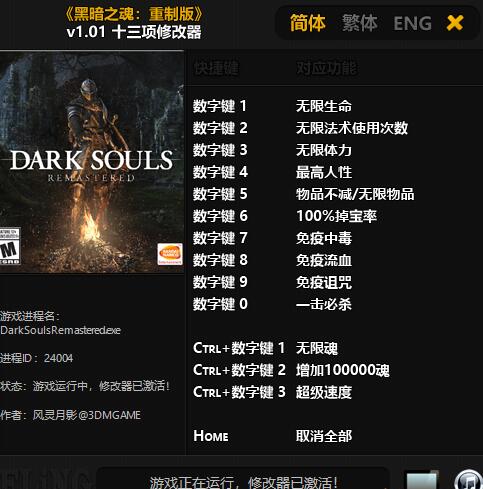Click the Dark Souls Remastered cover art

[92, 162]
